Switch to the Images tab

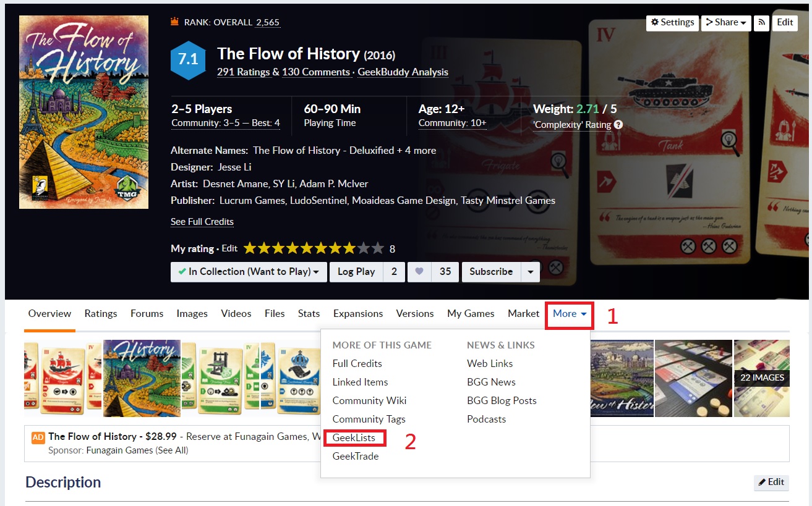(192, 314)
